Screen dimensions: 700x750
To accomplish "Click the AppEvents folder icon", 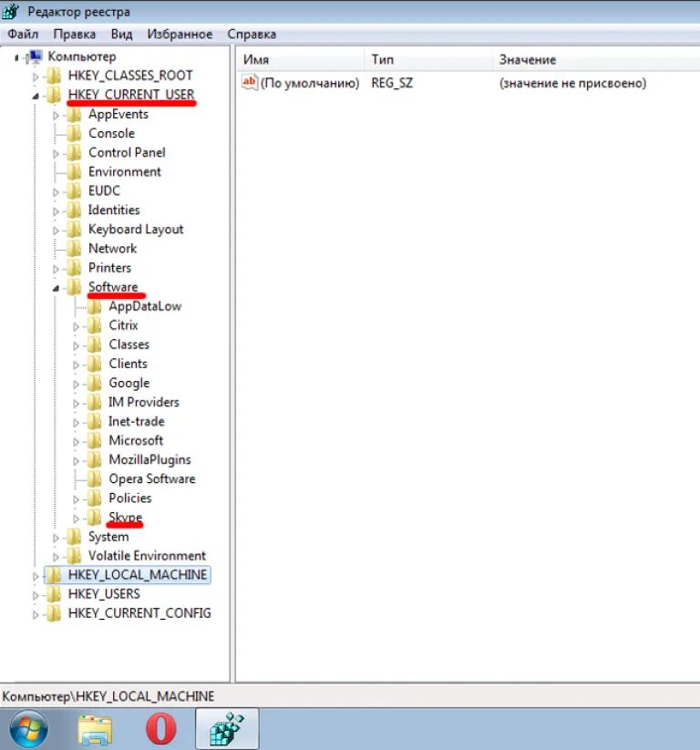I will click(74, 114).
